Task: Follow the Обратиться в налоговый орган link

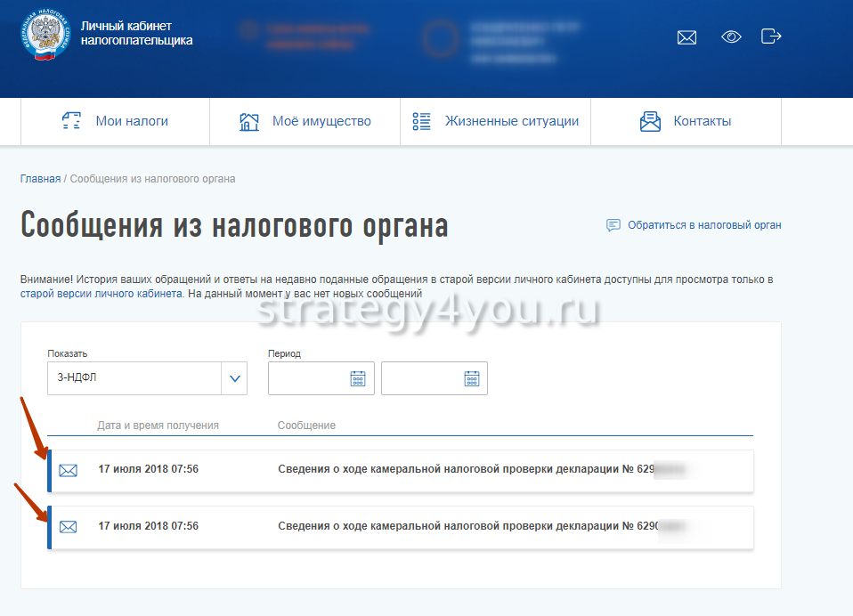Action: coord(704,225)
